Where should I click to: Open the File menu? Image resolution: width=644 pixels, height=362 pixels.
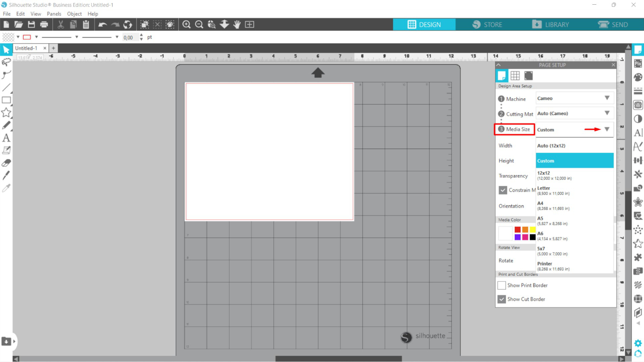click(7, 14)
